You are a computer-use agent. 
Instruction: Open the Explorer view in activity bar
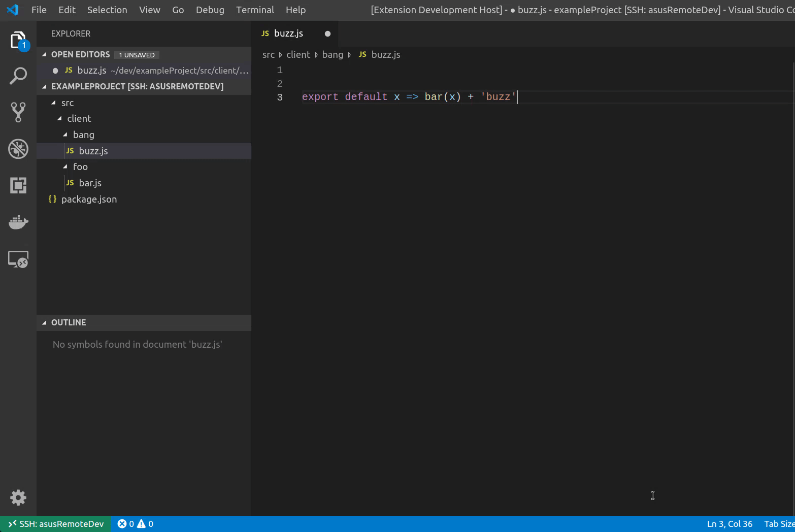click(18, 40)
